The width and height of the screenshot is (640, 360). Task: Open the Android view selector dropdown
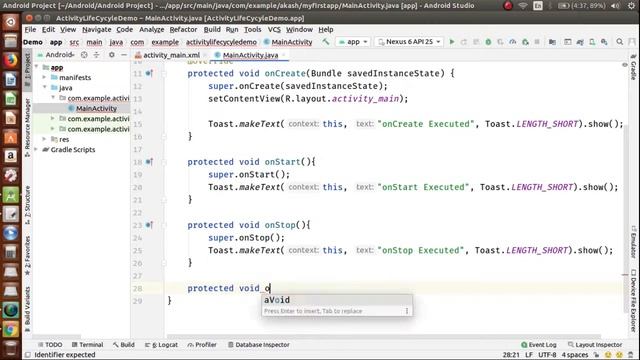(56, 55)
